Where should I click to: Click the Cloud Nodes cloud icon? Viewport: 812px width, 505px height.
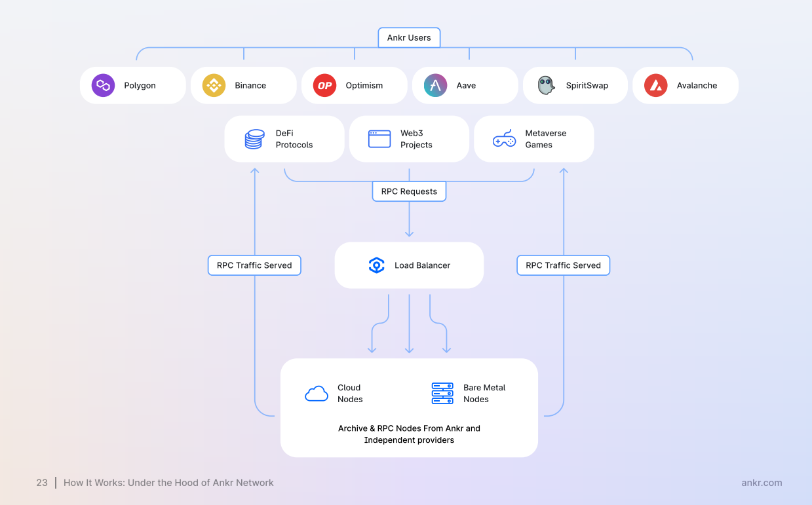click(x=317, y=394)
